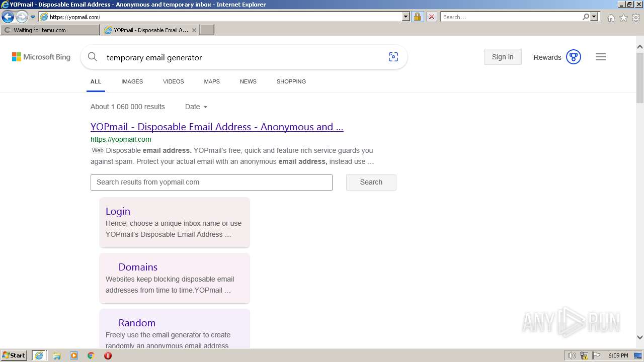644x362 pixels.
Task: Open the Windows Start menu
Action: pyautogui.click(x=14, y=355)
